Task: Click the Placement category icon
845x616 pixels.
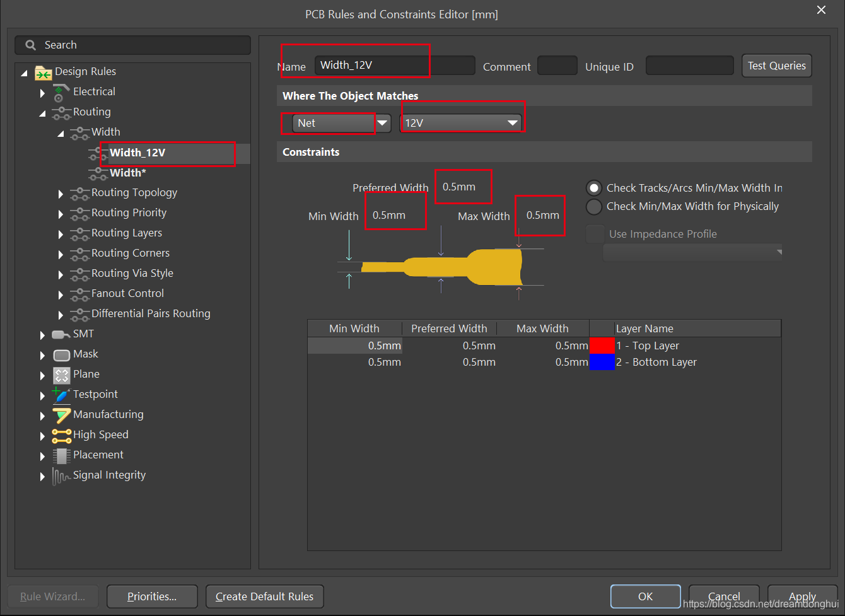Action: click(x=61, y=455)
